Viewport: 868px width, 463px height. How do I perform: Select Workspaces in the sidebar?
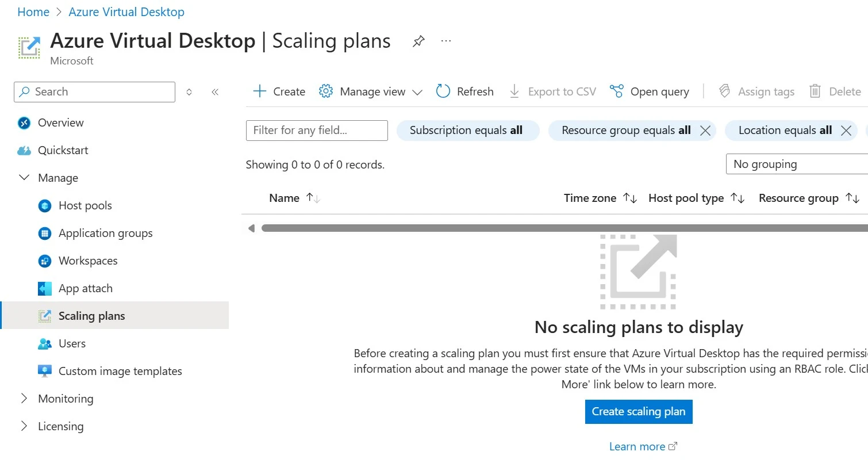point(88,261)
